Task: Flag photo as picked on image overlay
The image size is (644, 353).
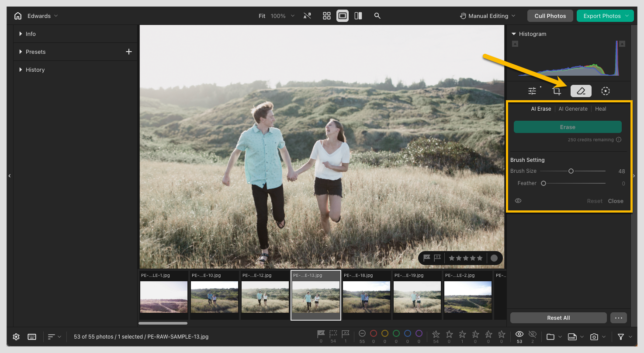Action: [x=427, y=258]
